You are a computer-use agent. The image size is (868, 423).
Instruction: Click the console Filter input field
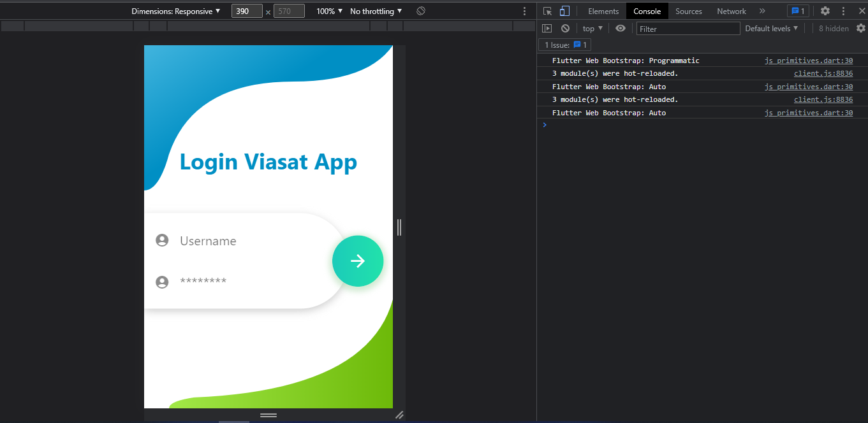688,29
